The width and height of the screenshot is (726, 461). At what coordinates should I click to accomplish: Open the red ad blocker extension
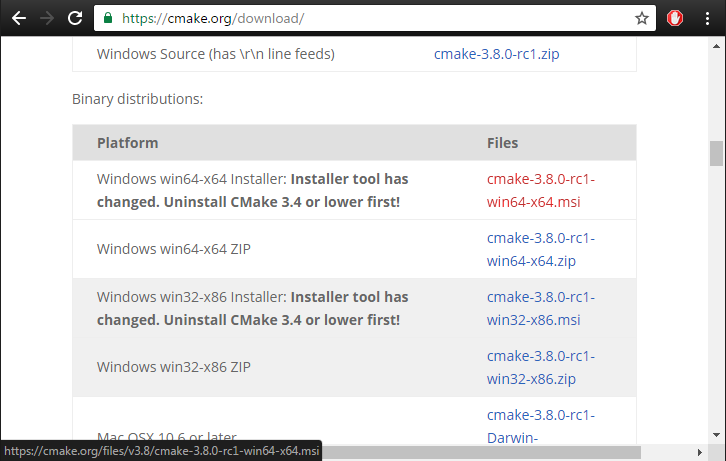pyautogui.click(x=675, y=19)
